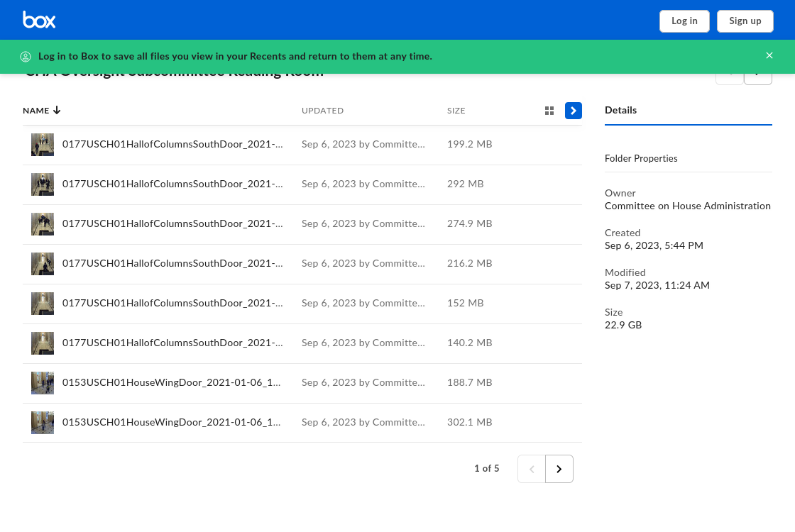Viewport: 795px width, 532px height.
Task: Open the HouseWingDoor file sized 188.7 MB
Action: pos(171,382)
